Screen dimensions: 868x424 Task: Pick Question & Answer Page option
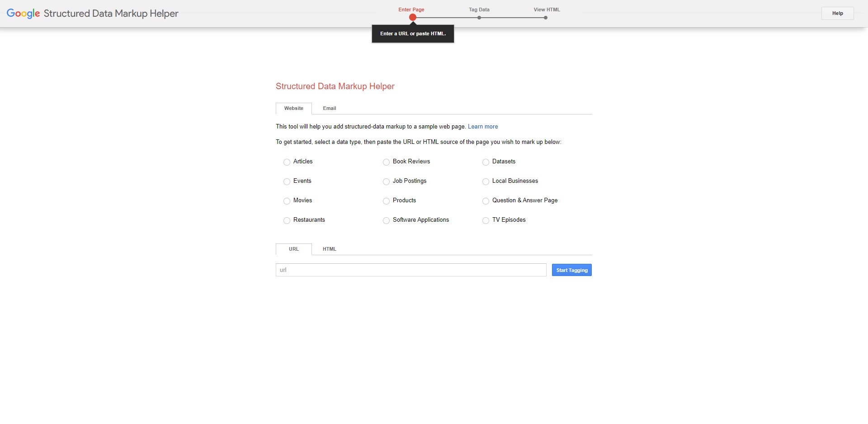(486, 201)
